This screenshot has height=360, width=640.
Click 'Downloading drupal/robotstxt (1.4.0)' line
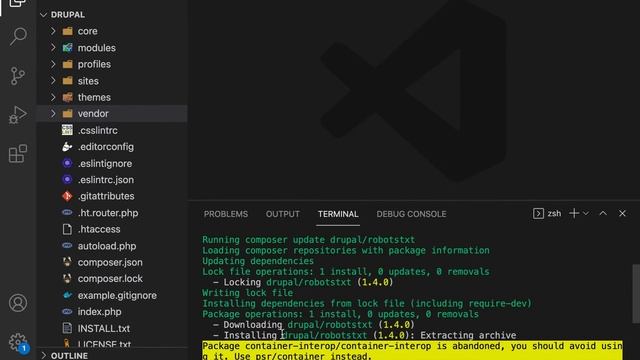313,324
